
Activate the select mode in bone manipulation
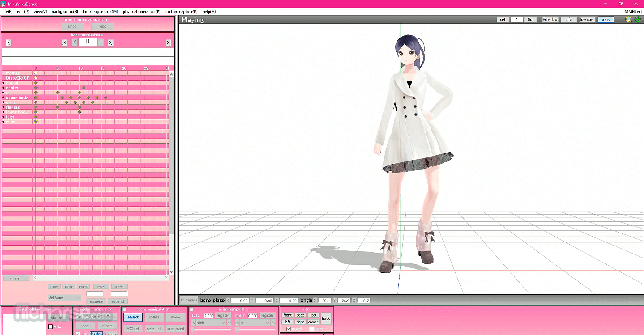pos(133,317)
